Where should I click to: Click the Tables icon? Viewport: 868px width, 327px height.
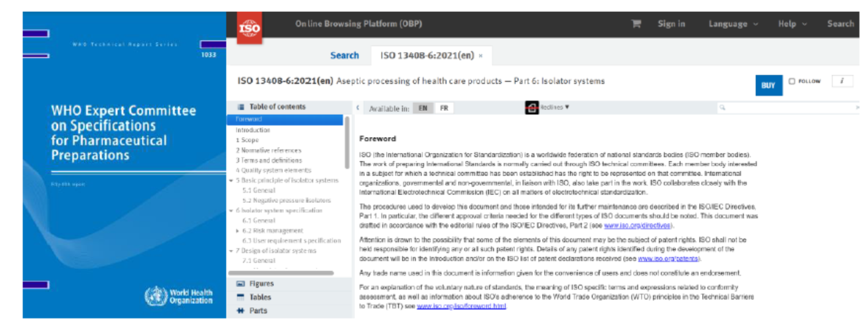pos(241,297)
